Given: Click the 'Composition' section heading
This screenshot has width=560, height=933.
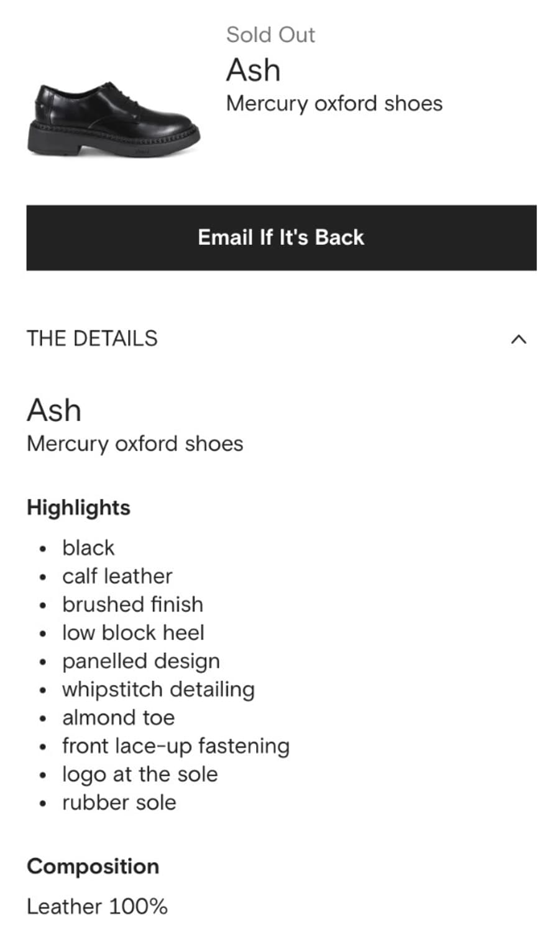Looking at the screenshot, I should [x=92, y=866].
